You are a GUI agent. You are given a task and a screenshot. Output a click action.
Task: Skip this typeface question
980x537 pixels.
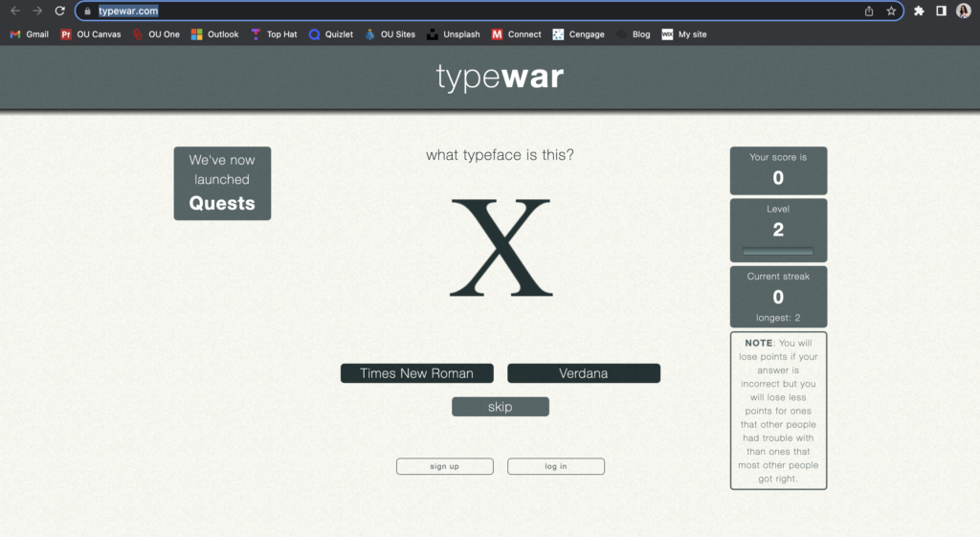tap(501, 407)
